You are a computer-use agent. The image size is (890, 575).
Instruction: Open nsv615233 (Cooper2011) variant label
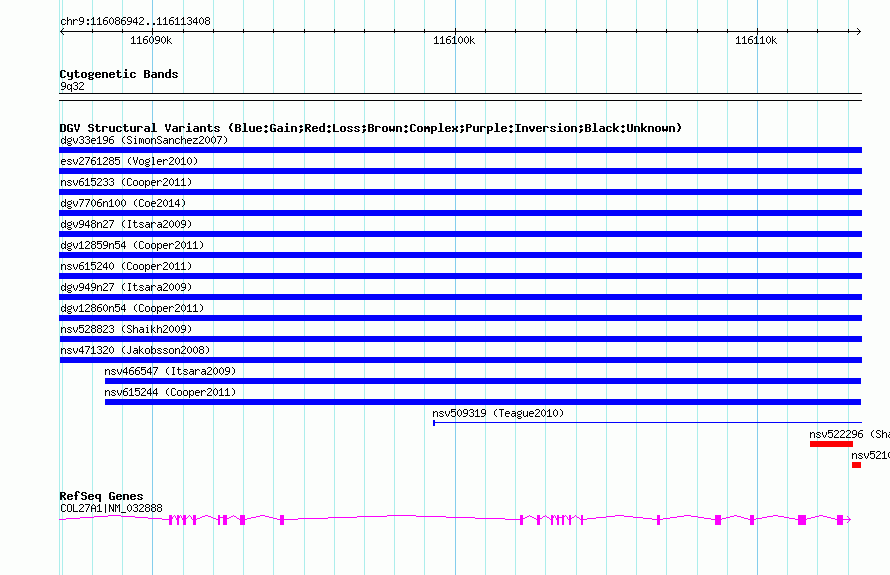click(x=126, y=182)
